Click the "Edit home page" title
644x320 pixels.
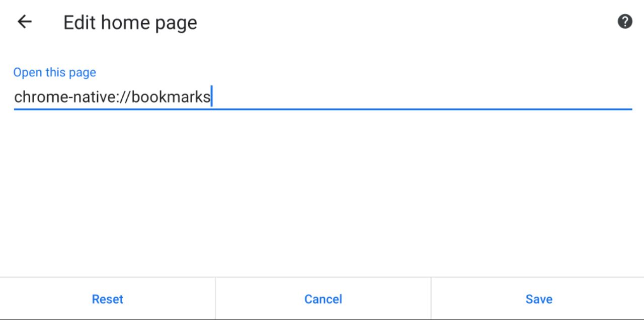(x=130, y=23)
